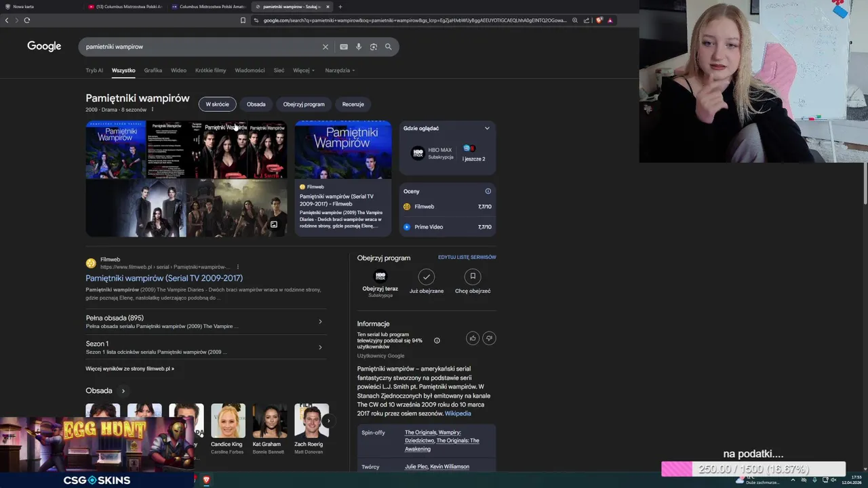The width and height of the screenshot is (868, 488).
Task: Open Zach Roerig cast thumbnail
Action: (x=311, y=421)
